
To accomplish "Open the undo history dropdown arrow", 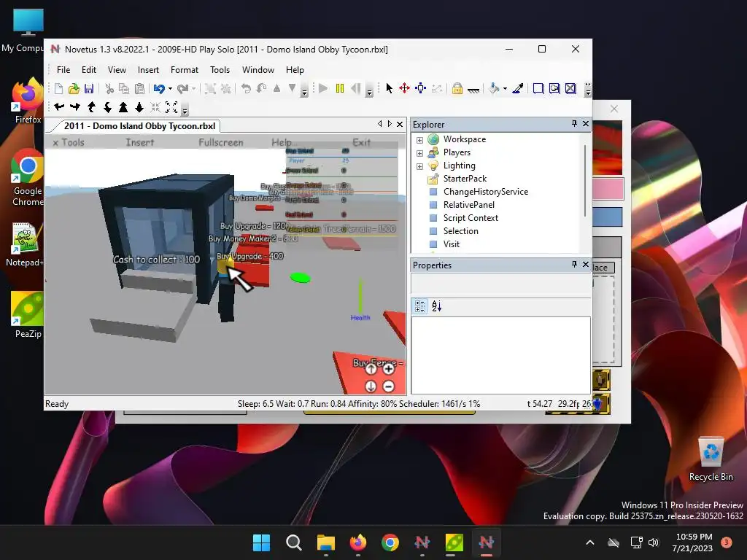I will (x=170, y=88).
